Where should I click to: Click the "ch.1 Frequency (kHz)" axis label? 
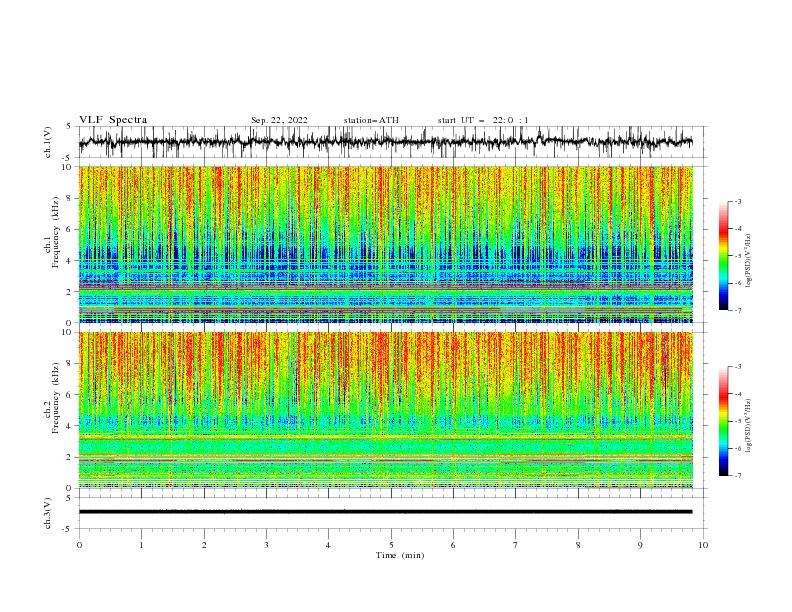(x=52, y=230)
